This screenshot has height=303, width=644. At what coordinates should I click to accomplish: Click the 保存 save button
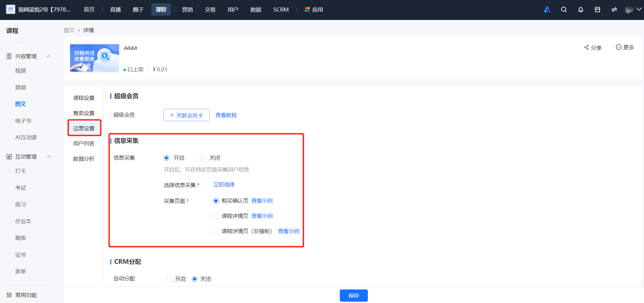(x=354, y=296)
